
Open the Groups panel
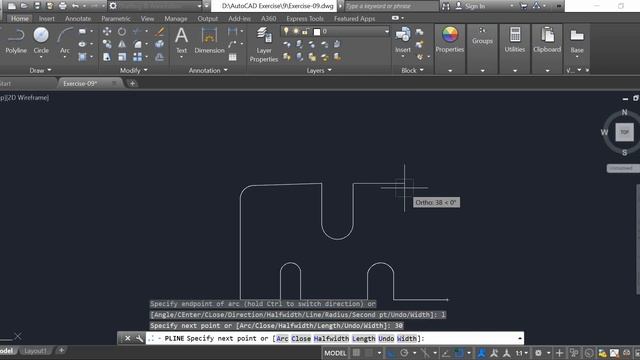click(x=482, y=36)
